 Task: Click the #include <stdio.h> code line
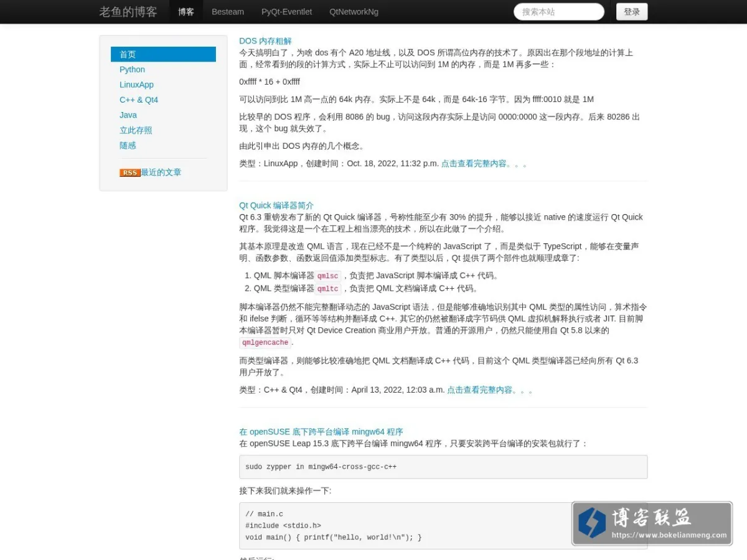click(x=283, y=526)
